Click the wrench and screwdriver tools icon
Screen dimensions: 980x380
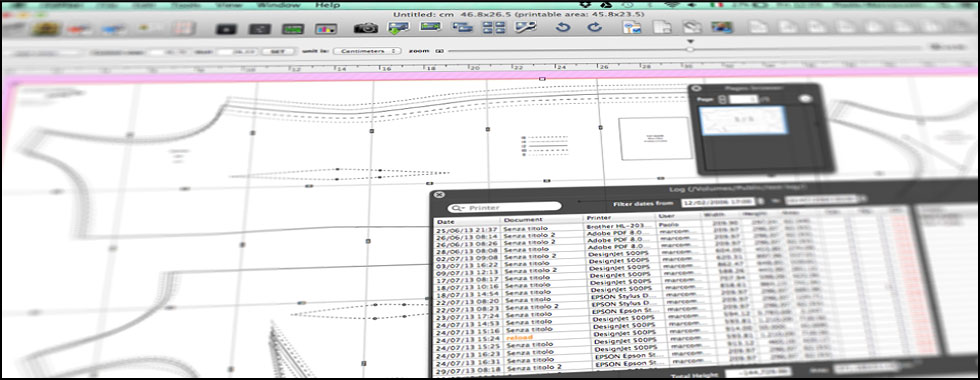point(526,28)
